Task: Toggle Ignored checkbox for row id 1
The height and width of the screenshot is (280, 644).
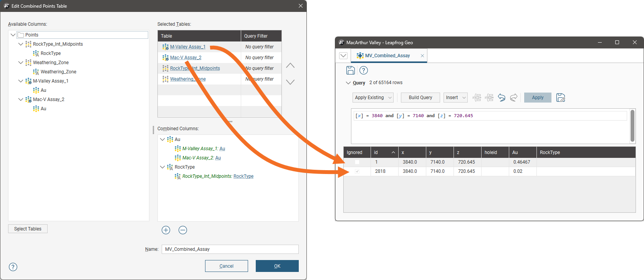Action: click(357, 162)
